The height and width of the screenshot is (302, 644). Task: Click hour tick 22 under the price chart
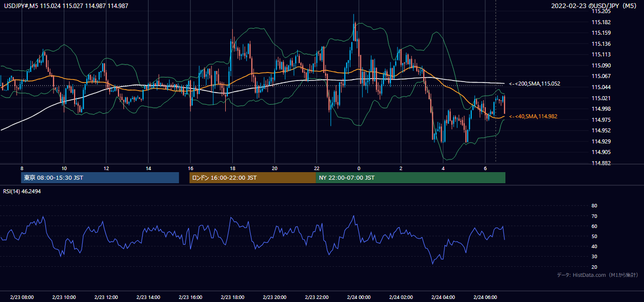tap(316, 168)
